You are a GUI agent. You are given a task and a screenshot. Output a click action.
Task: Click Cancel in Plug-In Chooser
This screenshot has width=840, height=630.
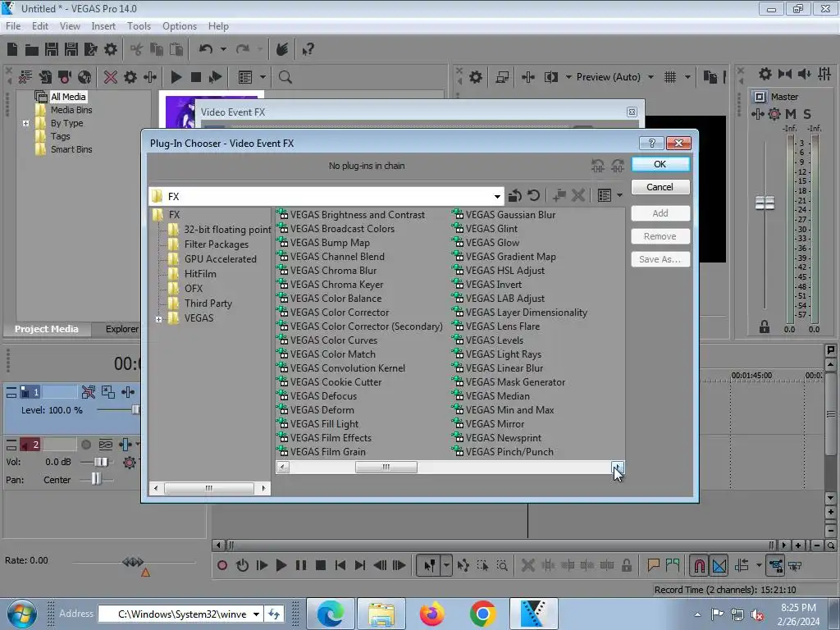[660, 187]
